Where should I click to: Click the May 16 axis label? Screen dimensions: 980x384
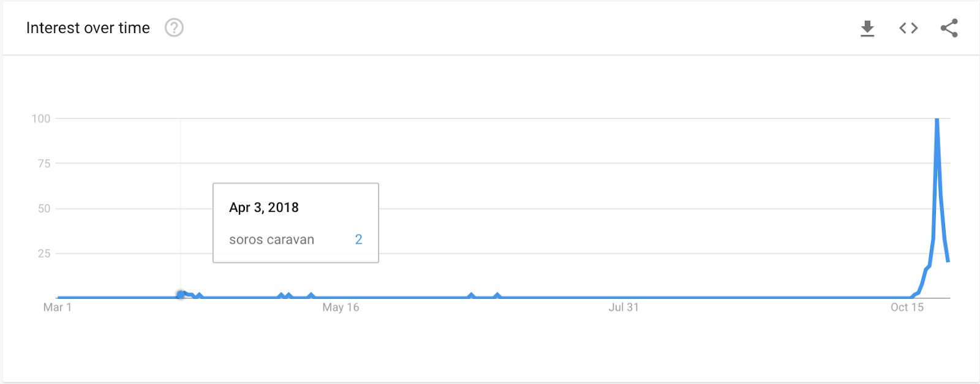(x=341, y=307)
